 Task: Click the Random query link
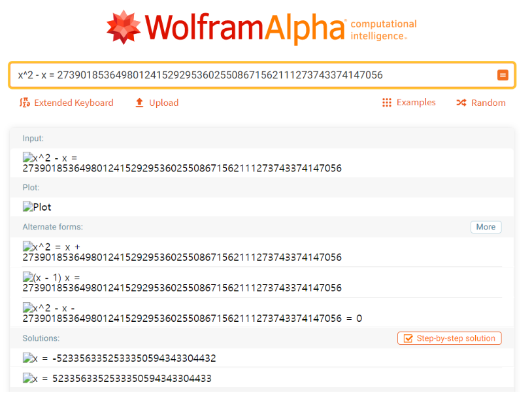click(481, 103)
